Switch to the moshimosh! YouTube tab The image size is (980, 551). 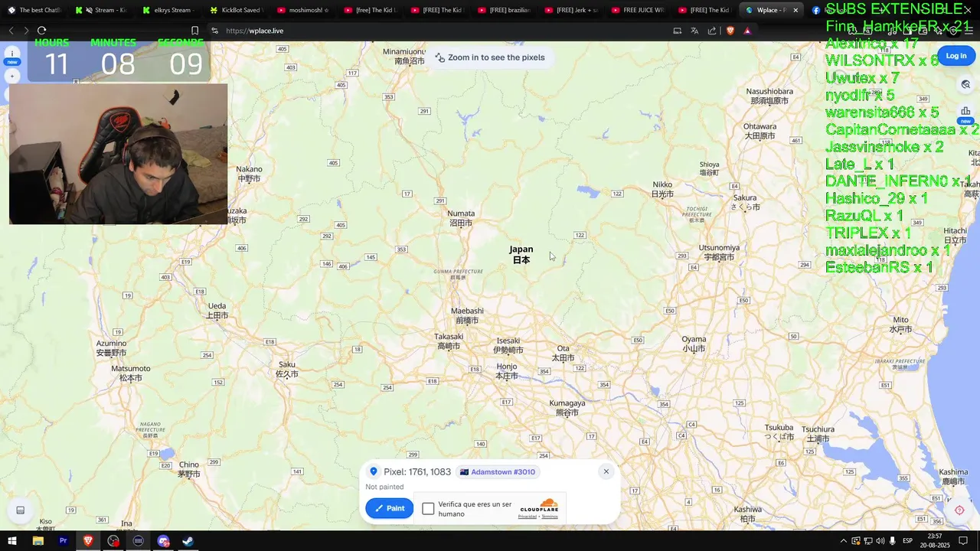click(303, 10)
